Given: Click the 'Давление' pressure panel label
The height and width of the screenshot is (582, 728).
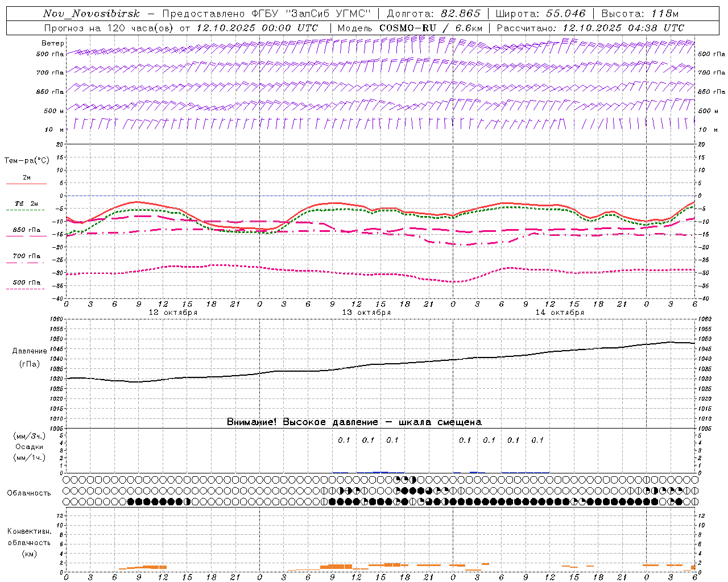Looking at the screenshot, I should pyautogui.click(x=30, y=351).
